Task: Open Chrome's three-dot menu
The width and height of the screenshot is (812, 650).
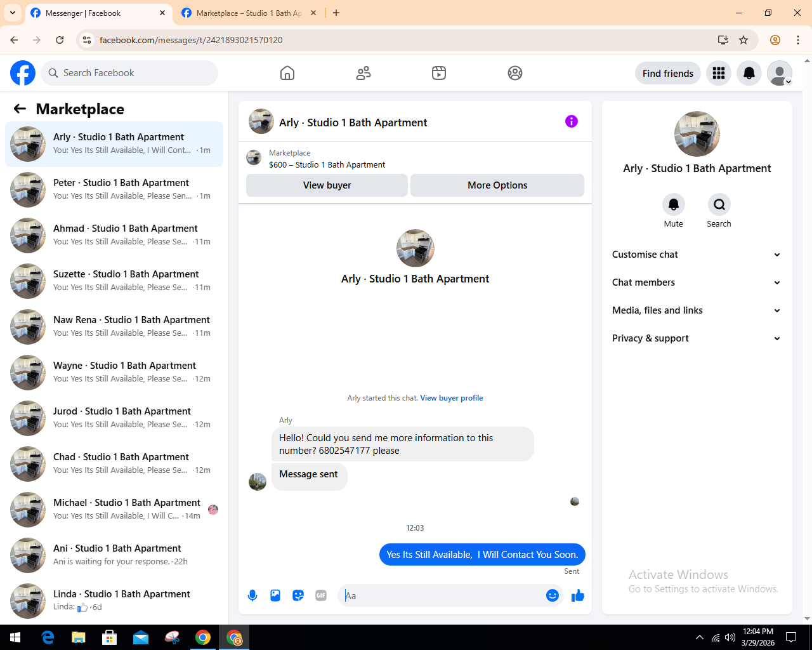Action: 798,40
